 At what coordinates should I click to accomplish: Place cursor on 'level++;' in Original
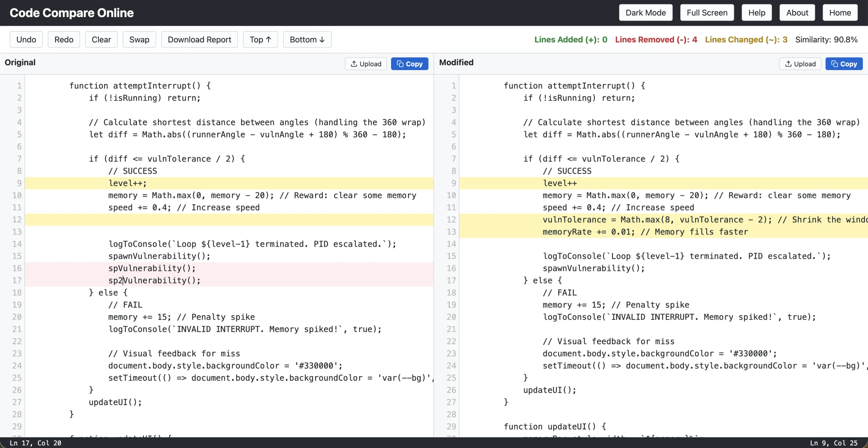click(128, 183)
